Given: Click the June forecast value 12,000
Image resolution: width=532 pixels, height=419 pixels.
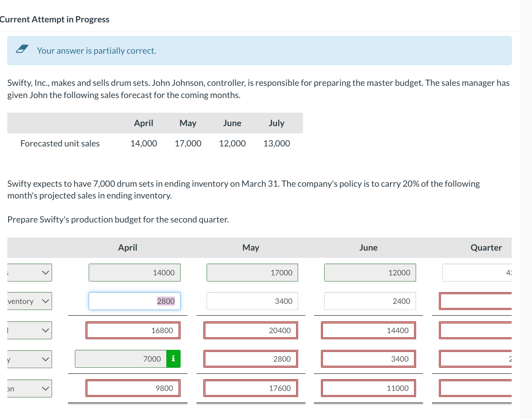Looking at the screenshot, I should pos(232,144).
